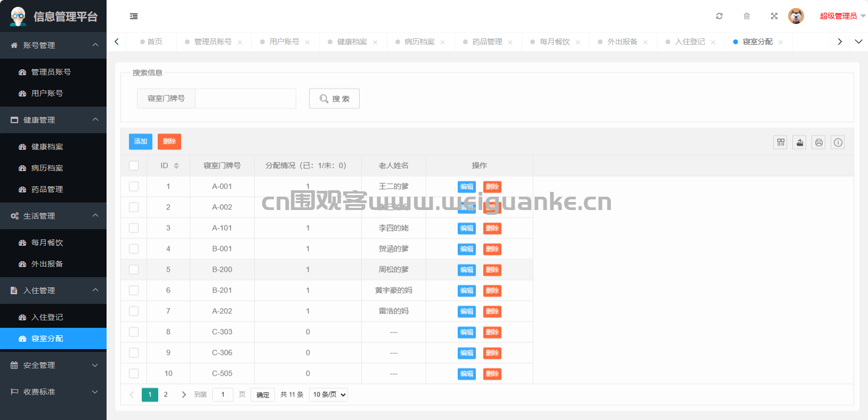The image size is (868, 420).
Task: Open the column filter grid icon
Action: coord(780,142)
